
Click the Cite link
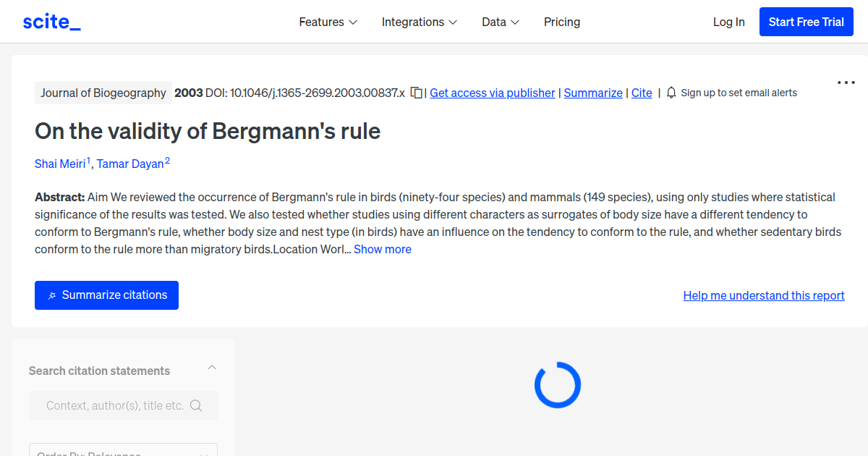click(641, 93)
